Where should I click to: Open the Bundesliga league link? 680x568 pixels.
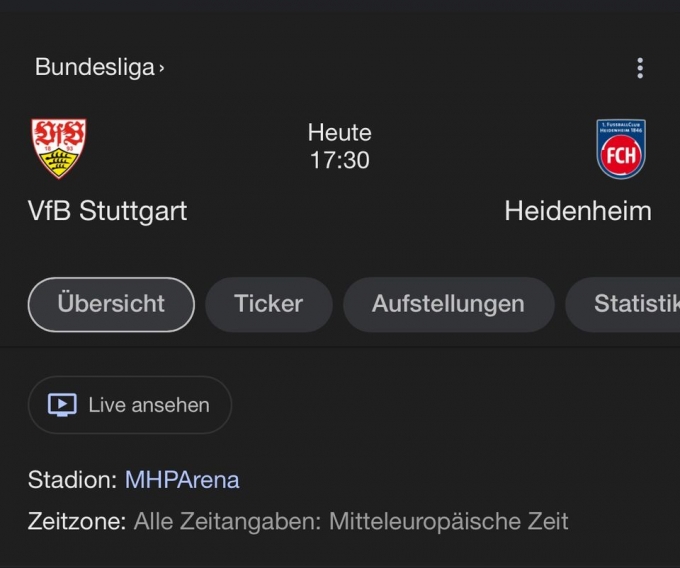pos(95,67)
